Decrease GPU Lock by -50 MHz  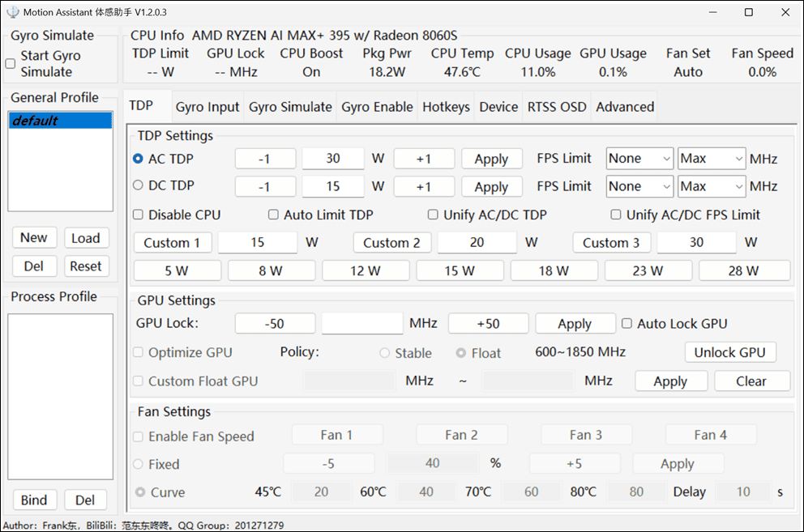pos(275,324)
